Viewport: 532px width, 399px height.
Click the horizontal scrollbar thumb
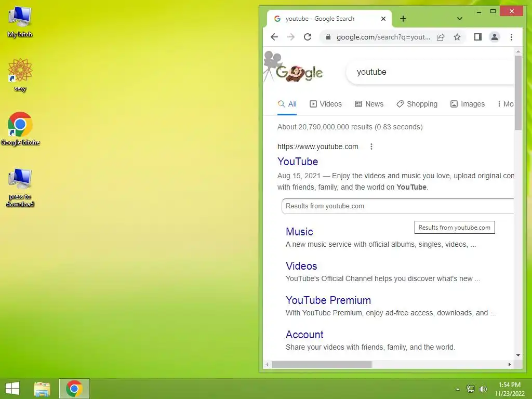(x=322, y=364)
